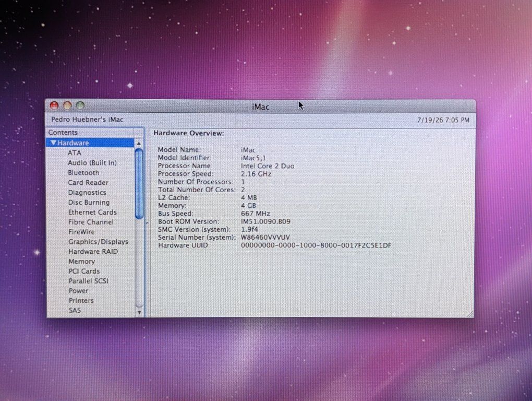Click the Intel Core 2 Duo value

point(268,166)
